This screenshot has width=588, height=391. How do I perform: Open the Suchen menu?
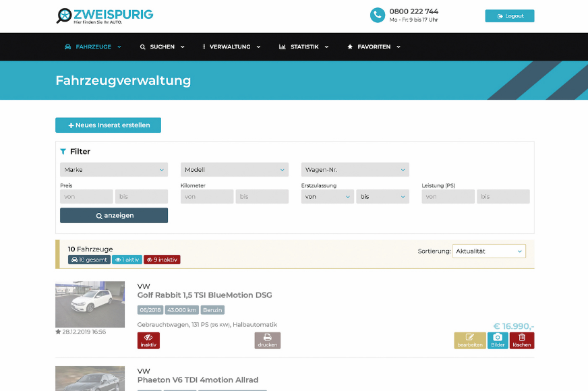pyautogui.click(x=163, y=47)
